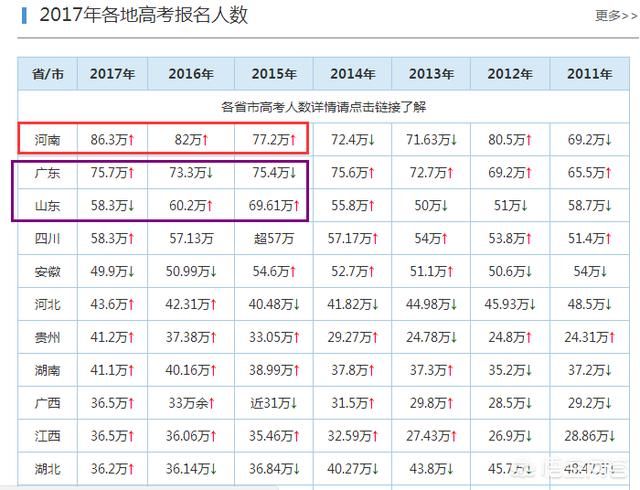Click the 73.3万 cell for 广东
Viewport: 640px width, 490px height.
[192, 173]
